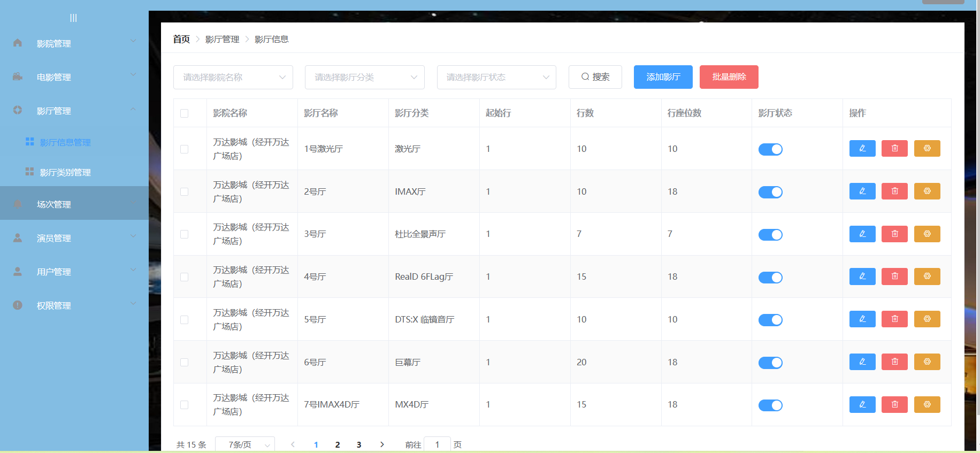Check the box for 1号激光厅 row
The image size is (980, 453).
click(185, 149)
